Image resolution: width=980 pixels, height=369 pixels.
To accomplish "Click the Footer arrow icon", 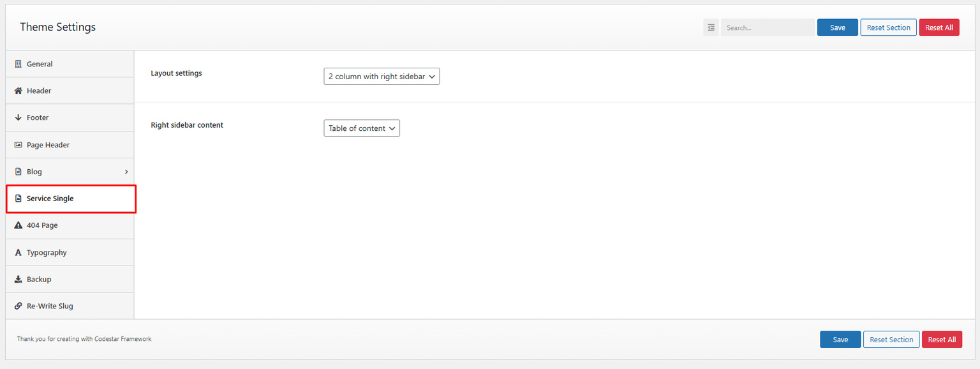I will pos(19,117).
